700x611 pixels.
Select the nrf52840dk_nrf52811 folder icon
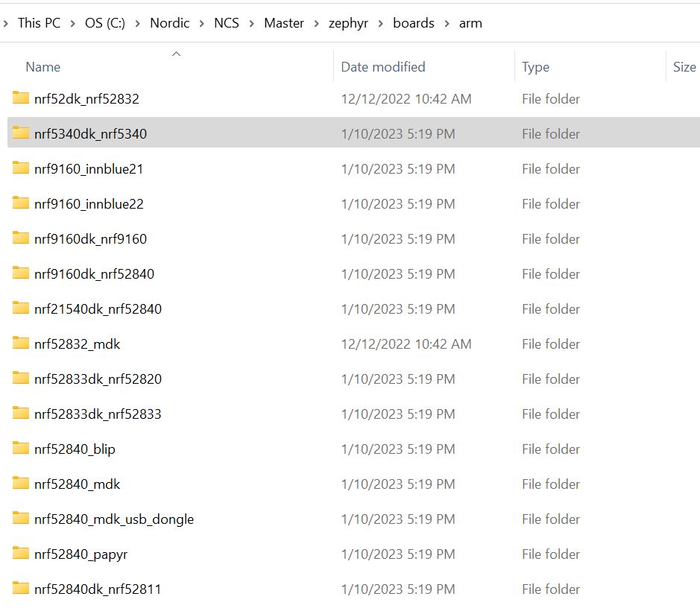21,589
